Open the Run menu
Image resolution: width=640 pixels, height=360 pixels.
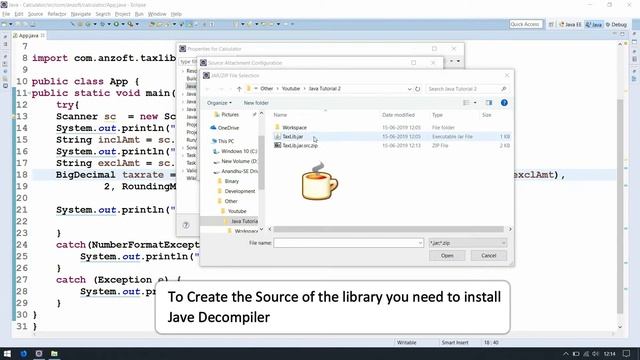139,14
